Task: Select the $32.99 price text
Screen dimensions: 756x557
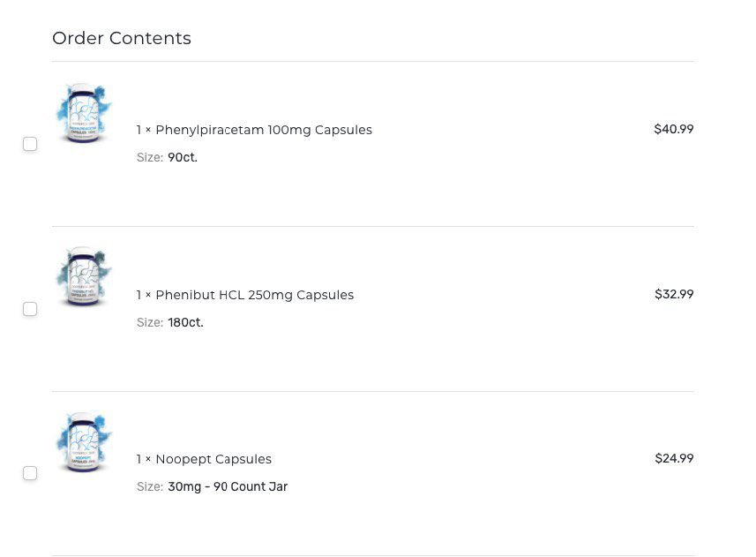Action: (674, 294)
